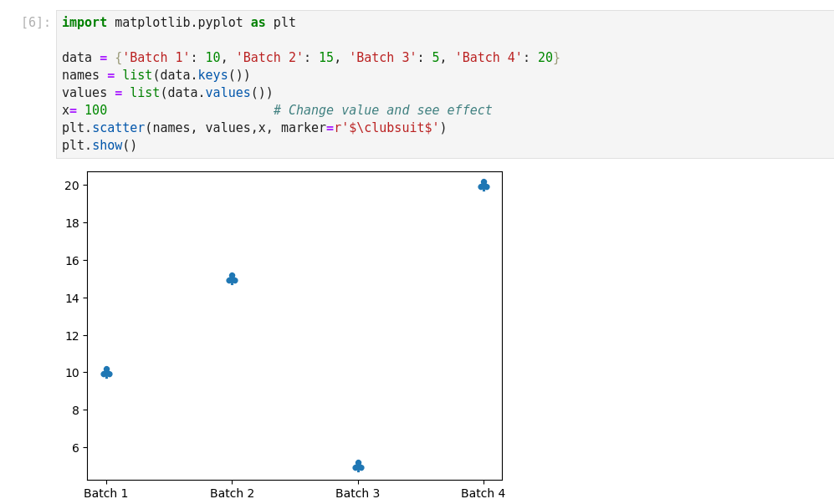Click the club marker at Batch 1
This screenshot has width=834, height=504.
pyautogui.click(x=106, y=373)
